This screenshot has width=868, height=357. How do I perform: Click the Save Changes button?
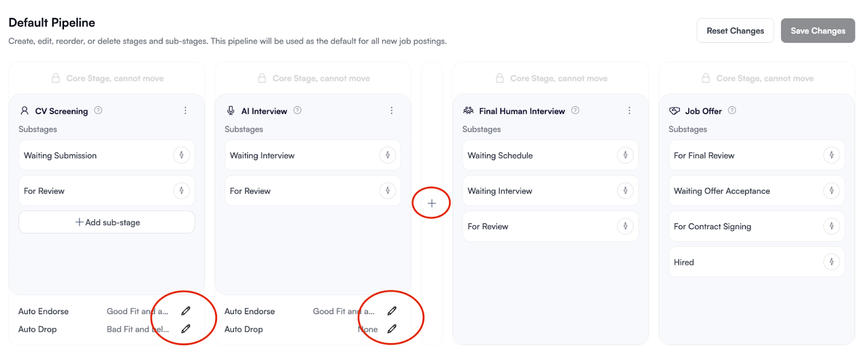tap(817, 30)
